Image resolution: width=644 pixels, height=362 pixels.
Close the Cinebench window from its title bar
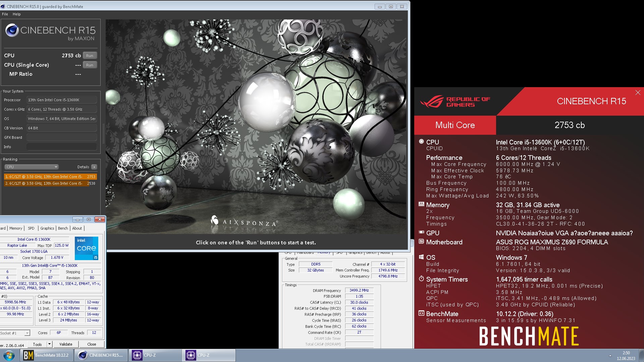402,6
